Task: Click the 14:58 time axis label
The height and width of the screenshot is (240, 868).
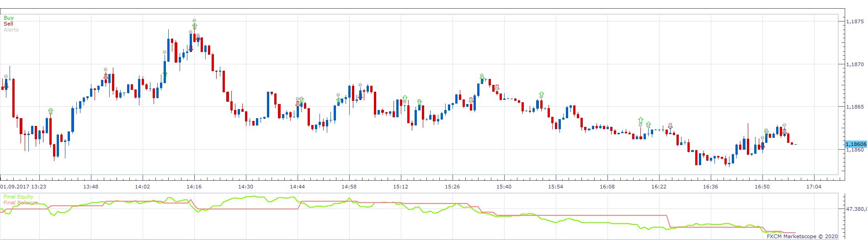Action: tap(349, 187)
